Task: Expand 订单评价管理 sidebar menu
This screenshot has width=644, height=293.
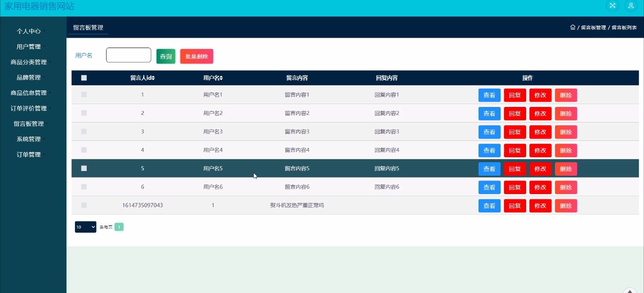Action: (x=29, y=108)
